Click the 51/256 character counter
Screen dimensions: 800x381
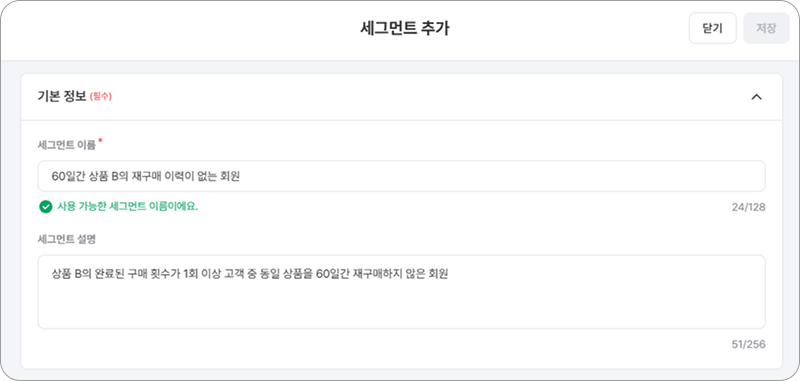(x=748, y=344)
